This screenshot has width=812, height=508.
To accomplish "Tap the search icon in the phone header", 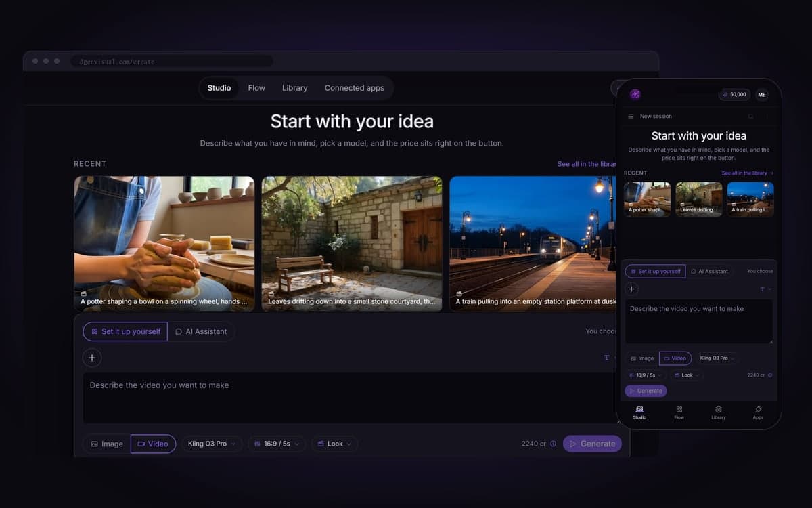I will pos(750,117).
